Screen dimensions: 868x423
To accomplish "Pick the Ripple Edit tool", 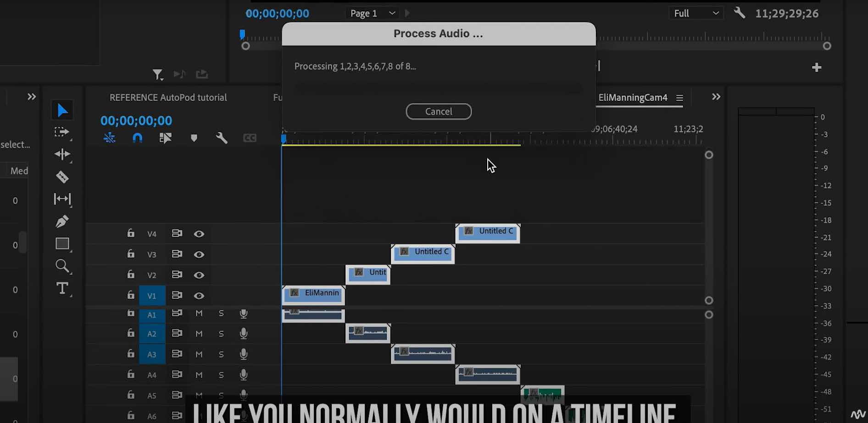I will [63, 155].
